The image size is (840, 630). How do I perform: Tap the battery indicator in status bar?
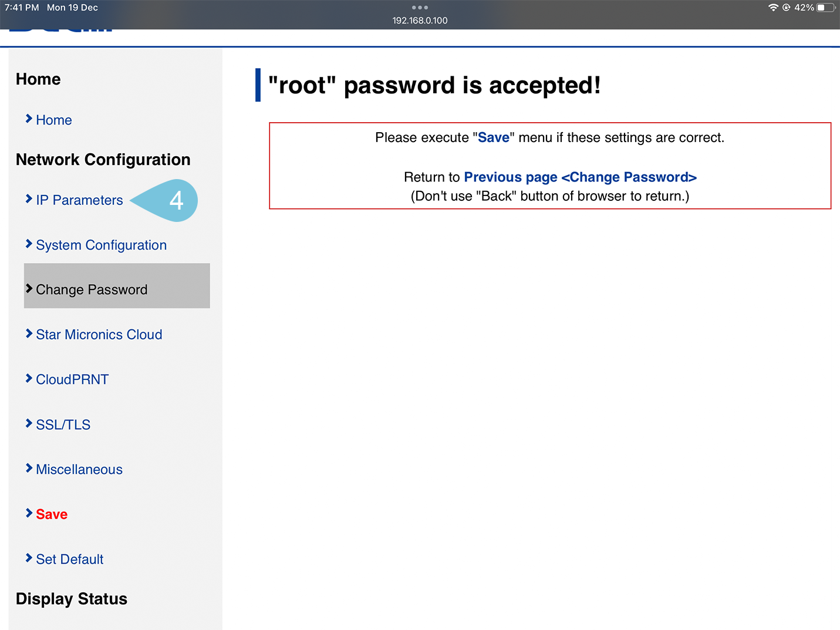coord(825,8)
